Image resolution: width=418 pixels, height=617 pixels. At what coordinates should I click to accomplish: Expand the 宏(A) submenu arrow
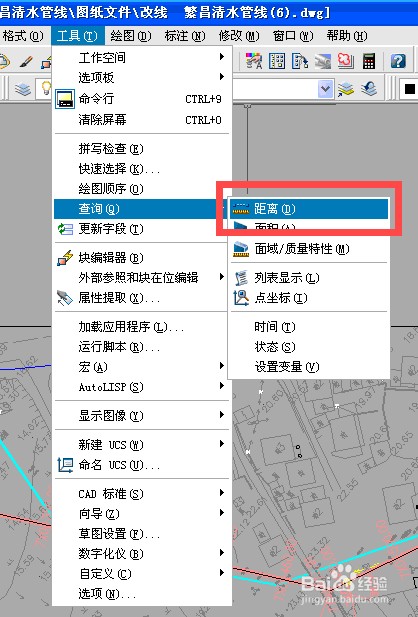point(222,366)
